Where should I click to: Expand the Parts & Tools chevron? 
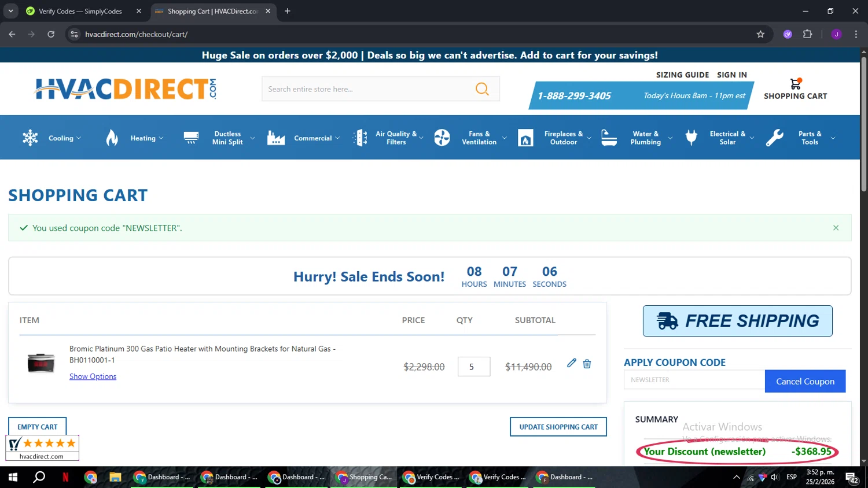833,138
